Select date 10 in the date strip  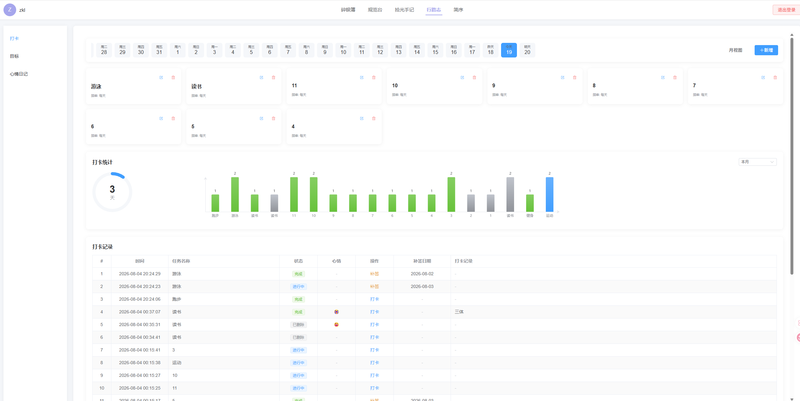pyautogui.click(x=343, y=50)
